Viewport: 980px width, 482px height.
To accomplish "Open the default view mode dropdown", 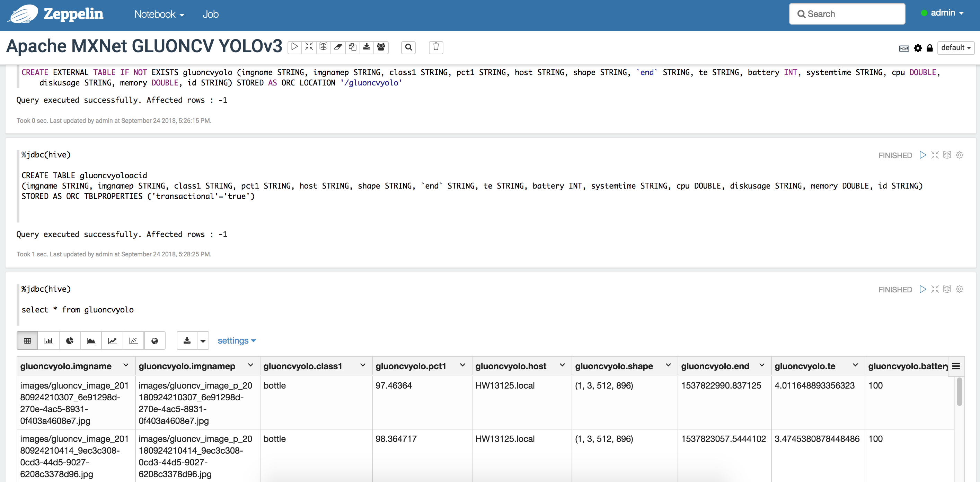I will click(x=955, y=48).
